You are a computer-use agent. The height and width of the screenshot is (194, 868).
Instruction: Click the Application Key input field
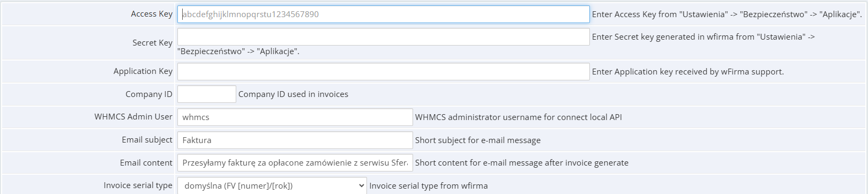383,72
